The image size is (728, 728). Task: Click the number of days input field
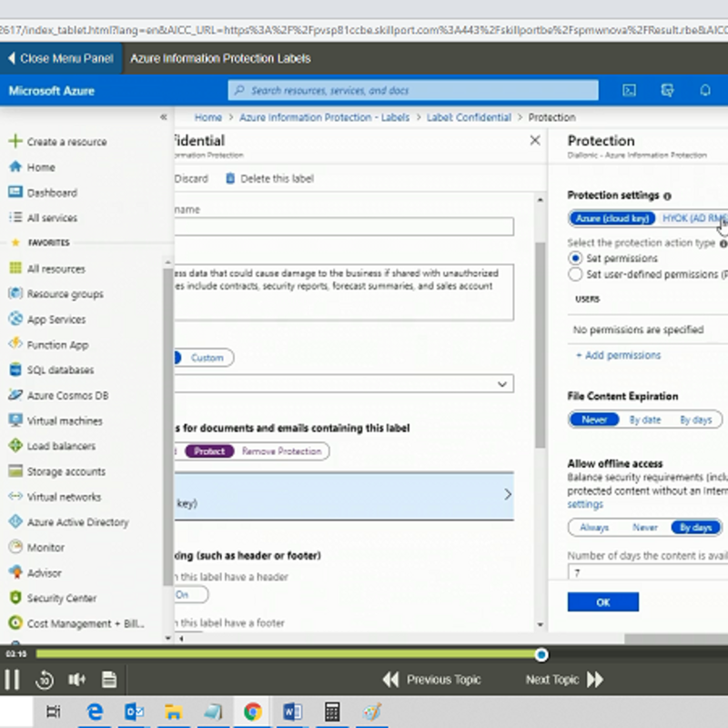click(648, 572)
